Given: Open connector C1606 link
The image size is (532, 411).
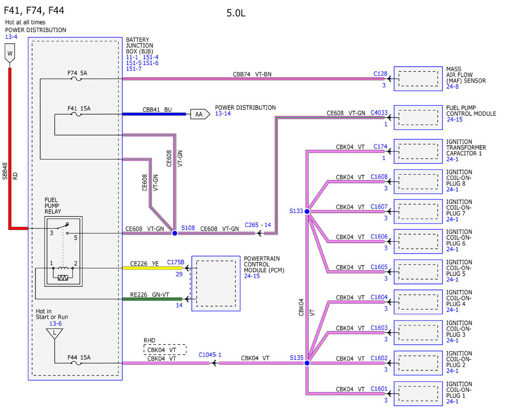Looking at the screenshot, I should coord(379,237).
